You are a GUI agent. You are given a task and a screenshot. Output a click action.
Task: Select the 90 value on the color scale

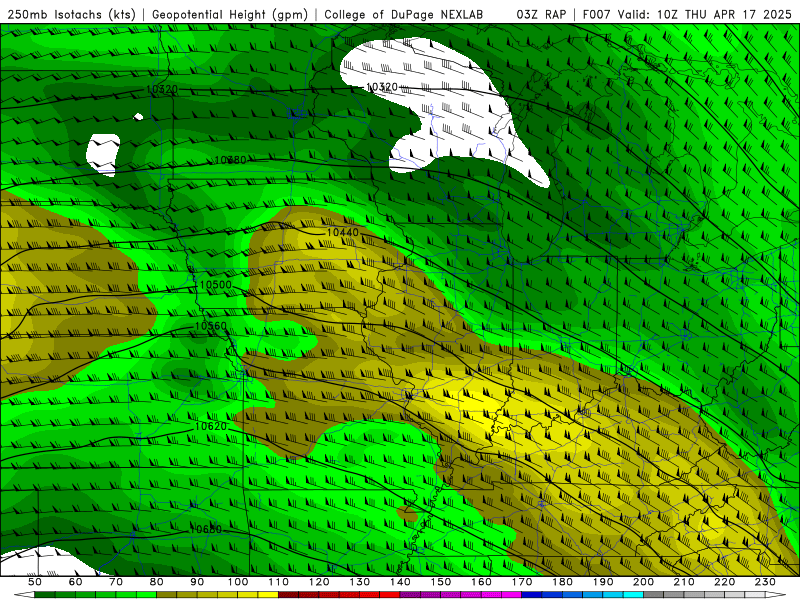point(197,582)
